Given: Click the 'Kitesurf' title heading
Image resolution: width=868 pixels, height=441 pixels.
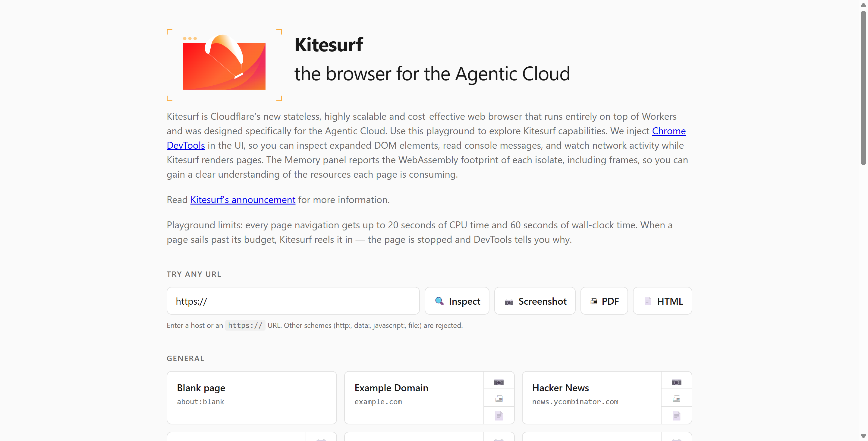Looking at the screenshot, I should pyautogui.click(x=329, y=45).
